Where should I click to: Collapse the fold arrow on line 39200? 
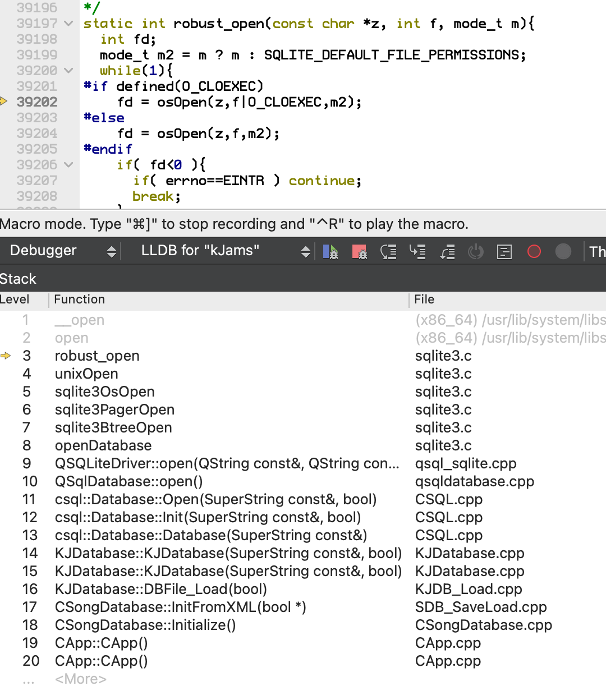click(68, 71)
